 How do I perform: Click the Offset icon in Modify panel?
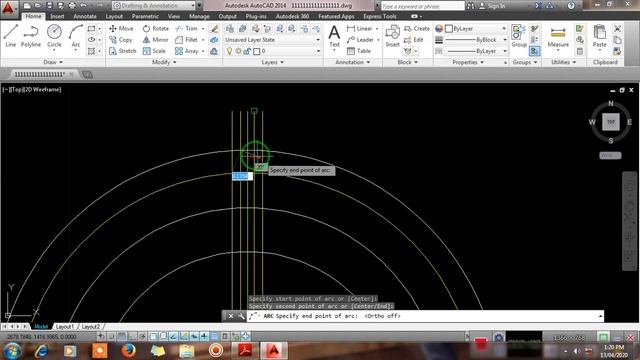[x=214, y=51]
